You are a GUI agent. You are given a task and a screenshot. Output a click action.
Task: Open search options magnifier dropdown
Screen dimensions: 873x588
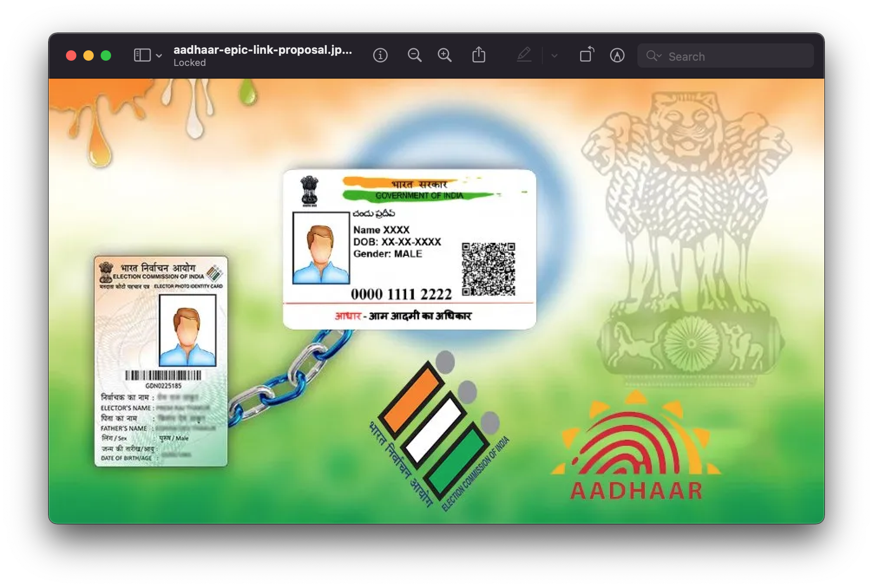pos(653,56)
